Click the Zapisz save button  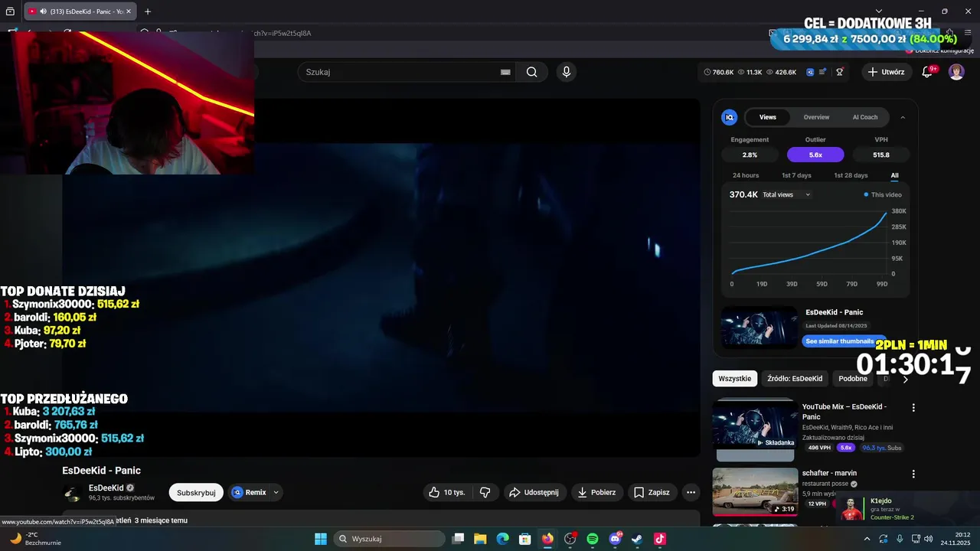pos(652,492)
